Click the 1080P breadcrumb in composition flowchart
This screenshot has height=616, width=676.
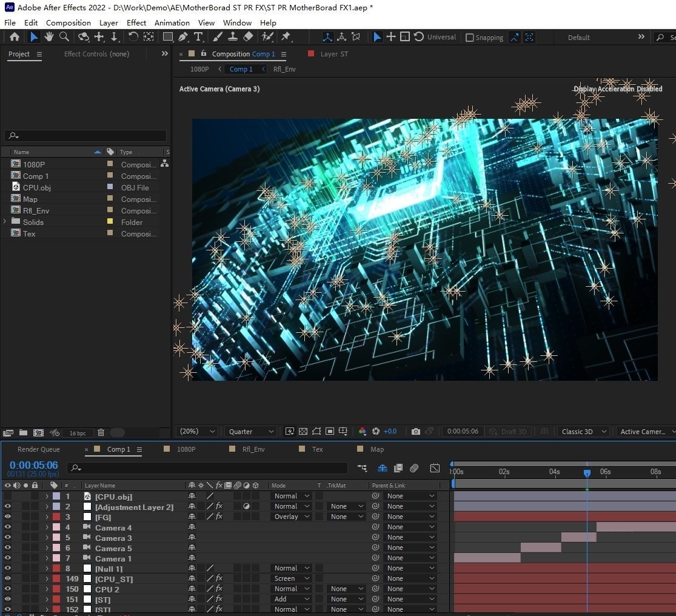[199, 69]
